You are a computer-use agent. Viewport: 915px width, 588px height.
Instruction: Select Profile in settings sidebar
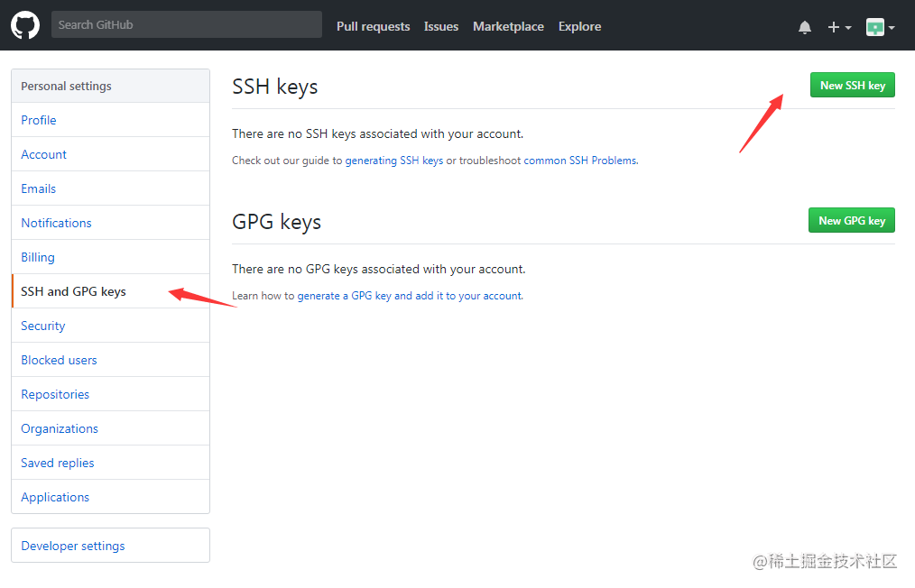(x=110, y=120)
